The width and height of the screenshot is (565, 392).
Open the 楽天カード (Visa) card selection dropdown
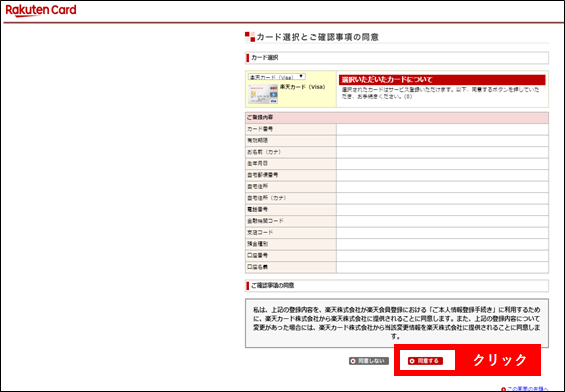pyautogui.click(x=277, y=77)
